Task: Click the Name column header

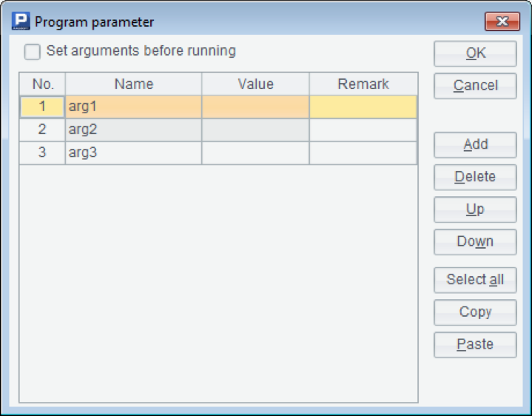Action: point(133,84)
